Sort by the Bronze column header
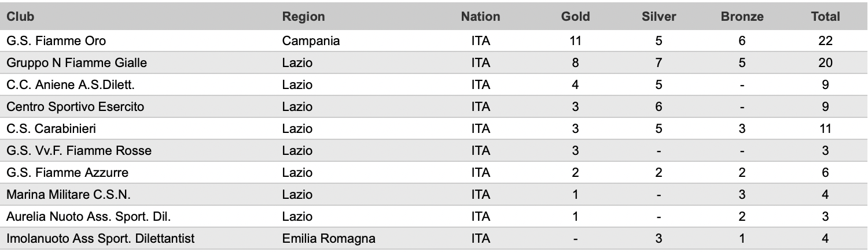868x252 pixels. click(x=742, y=17)
